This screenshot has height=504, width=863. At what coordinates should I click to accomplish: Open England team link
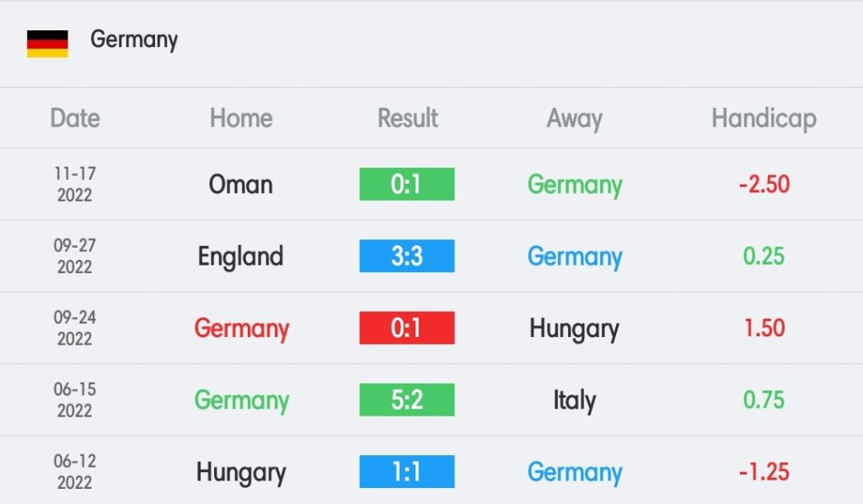240,257
